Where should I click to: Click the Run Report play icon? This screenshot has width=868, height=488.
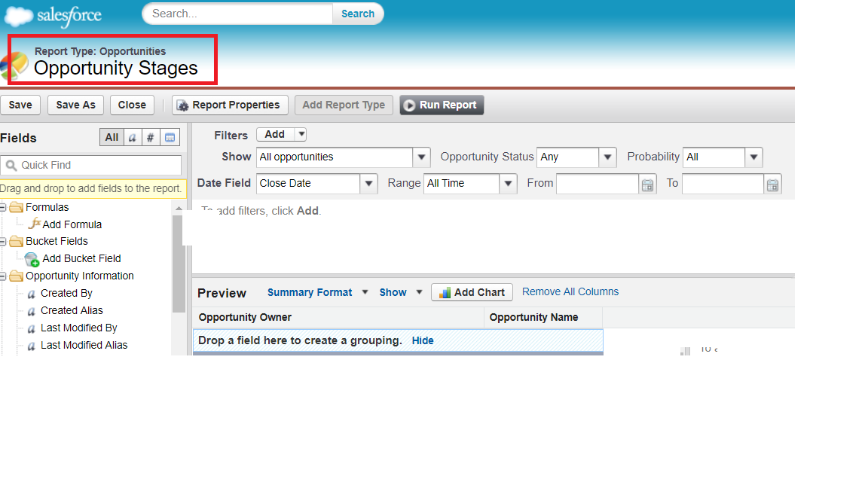click(409, 105)
